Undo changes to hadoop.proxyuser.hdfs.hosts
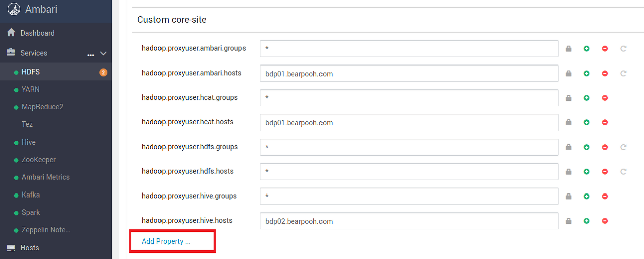 (x=624, y=172)
